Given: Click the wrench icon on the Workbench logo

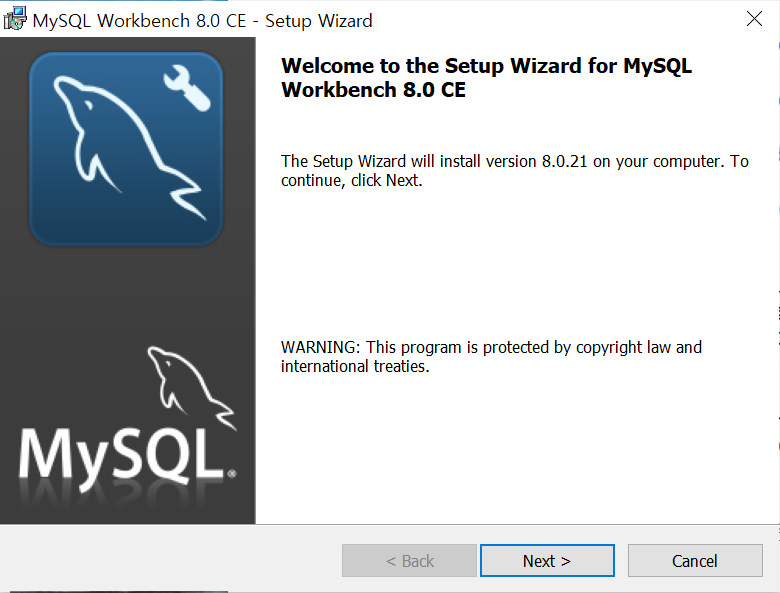Looking at the screenshot, I should pos(187,90).
